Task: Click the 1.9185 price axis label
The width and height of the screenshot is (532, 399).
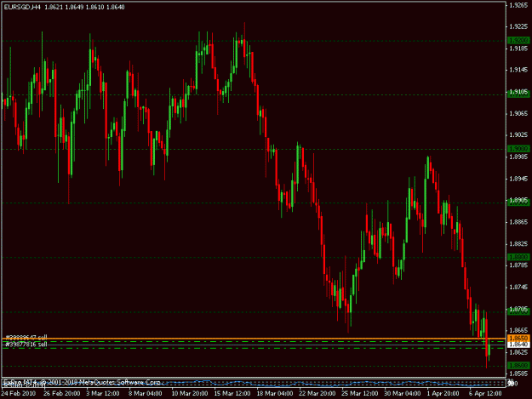Action: [x=519, y=48]
